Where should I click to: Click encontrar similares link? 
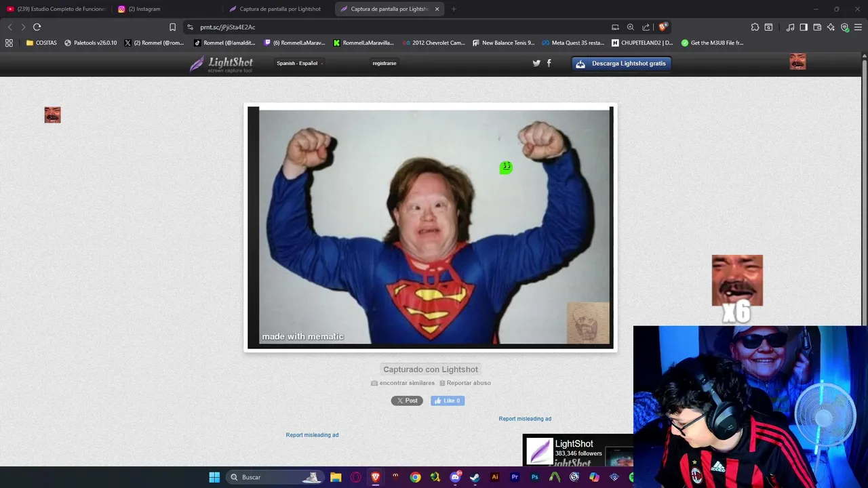(x=403, y=383)
